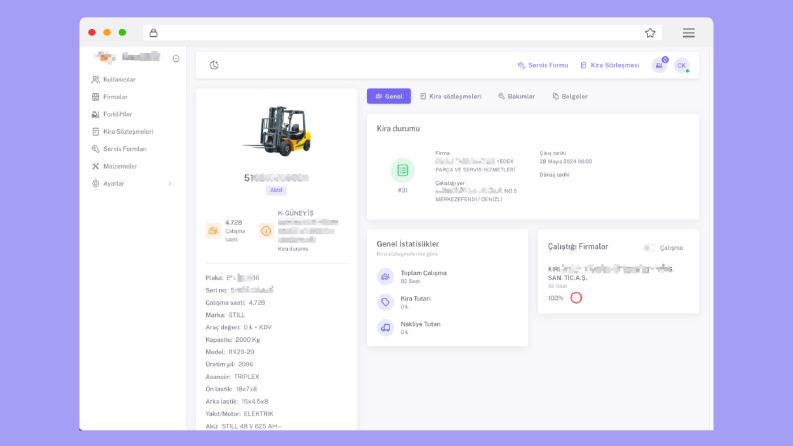The width and height of the screenshot is (793, 446).
Task: Switch to the Kira sözleşmeleri tab
Action: coord(451,96)
